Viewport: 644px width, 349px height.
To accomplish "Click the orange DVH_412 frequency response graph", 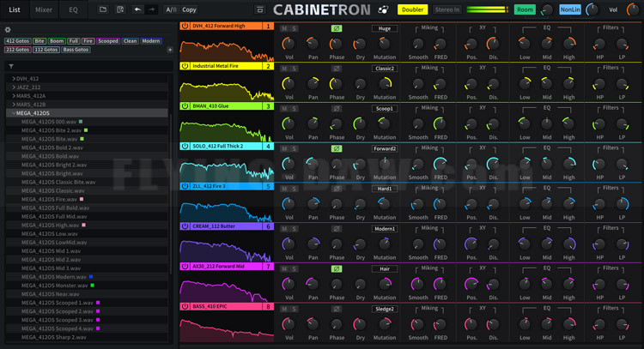I will [x=227, y=46].
